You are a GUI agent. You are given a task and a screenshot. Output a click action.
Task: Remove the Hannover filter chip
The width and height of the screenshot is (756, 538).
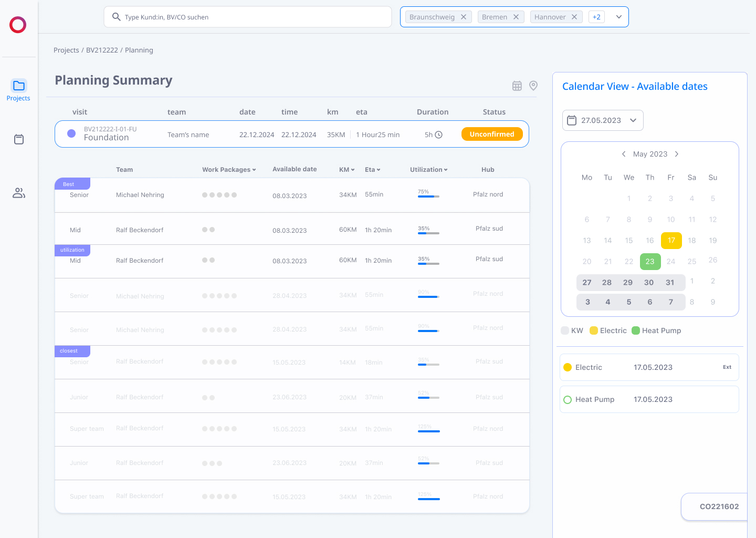(x=574, y=17)
